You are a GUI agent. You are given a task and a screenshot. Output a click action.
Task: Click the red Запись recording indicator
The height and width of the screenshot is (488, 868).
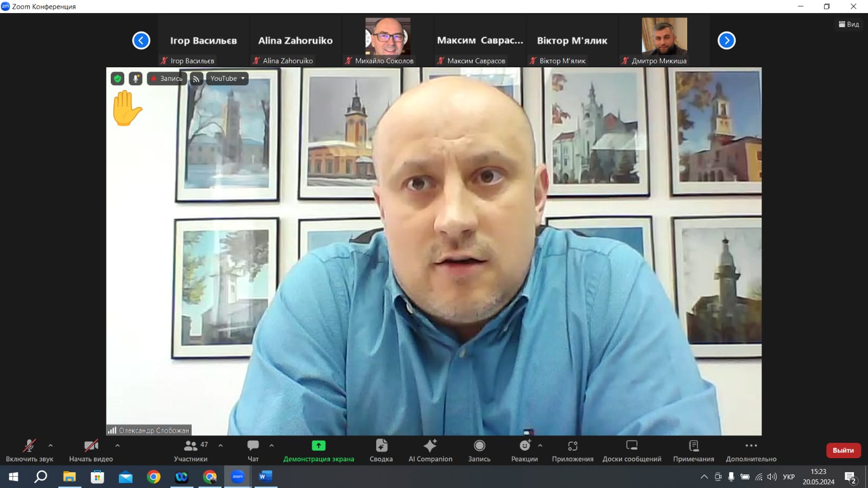[167, 79]
